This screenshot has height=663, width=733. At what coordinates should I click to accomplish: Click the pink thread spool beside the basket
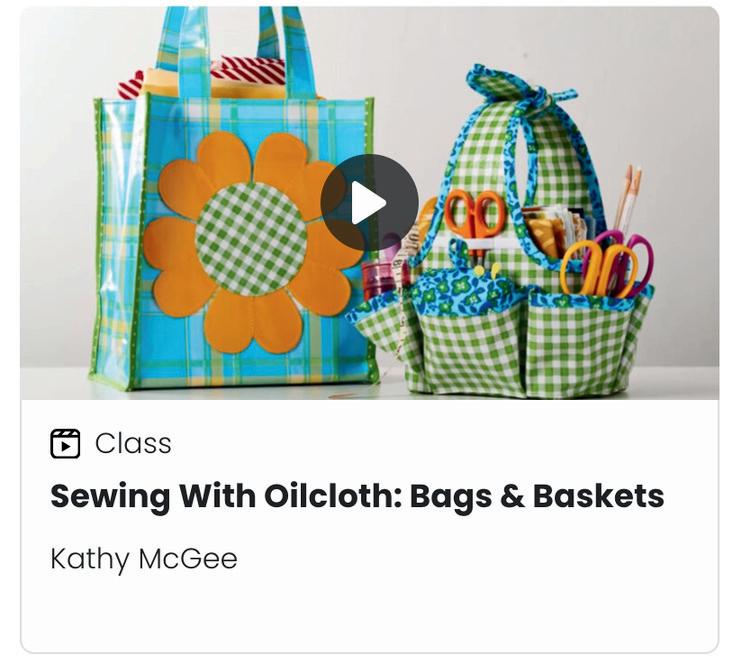coord(380,276)
